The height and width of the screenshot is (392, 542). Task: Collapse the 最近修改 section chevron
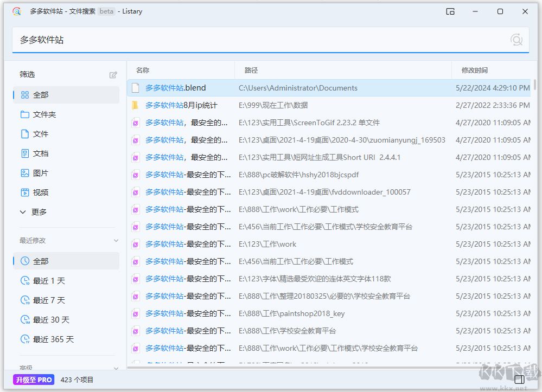[x=116, y=240]
